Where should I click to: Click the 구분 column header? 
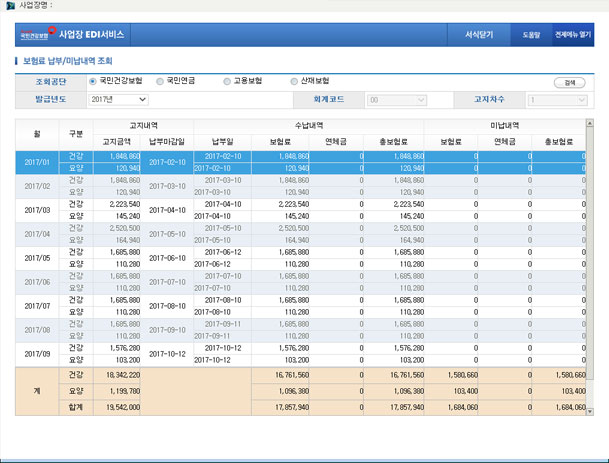coord(76,134)
